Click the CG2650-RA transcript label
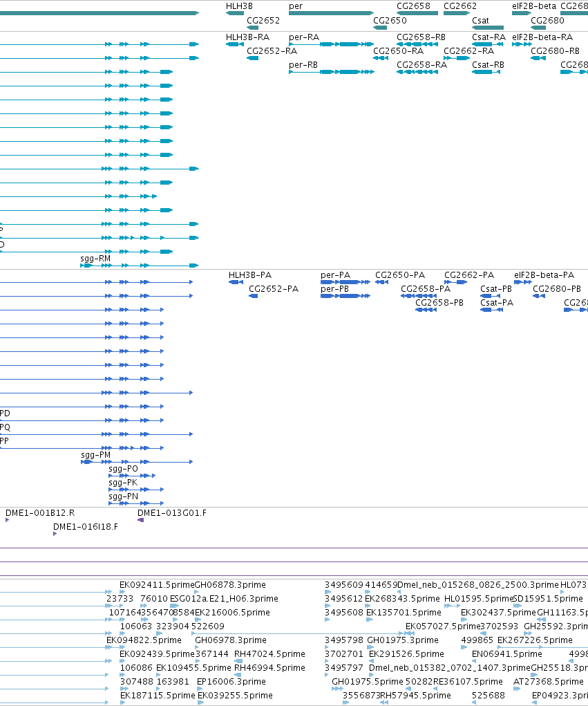Viewport: 588px width, 706px height. (x=398, y=51)
